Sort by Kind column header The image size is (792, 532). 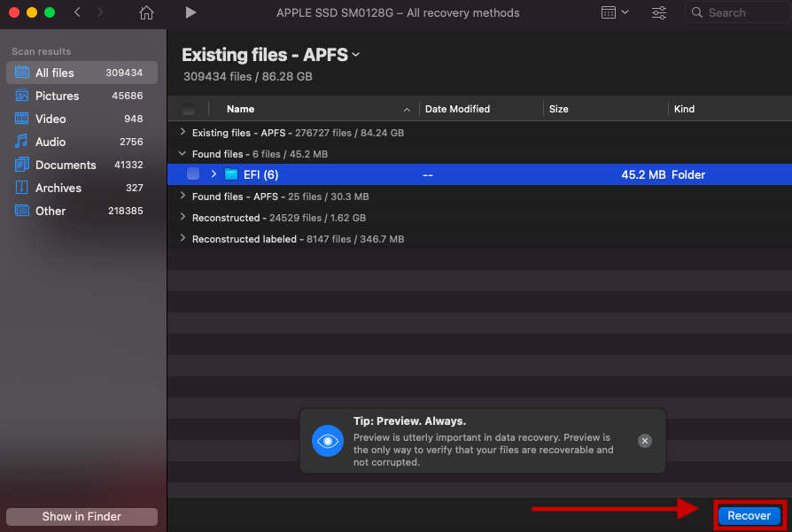click(684, 109)
